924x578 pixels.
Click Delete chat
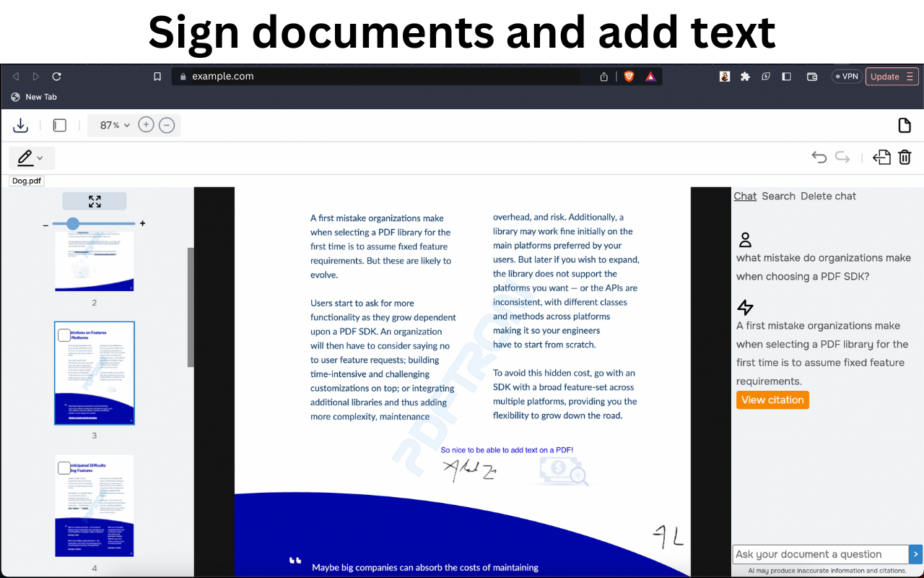pos(829,196)
